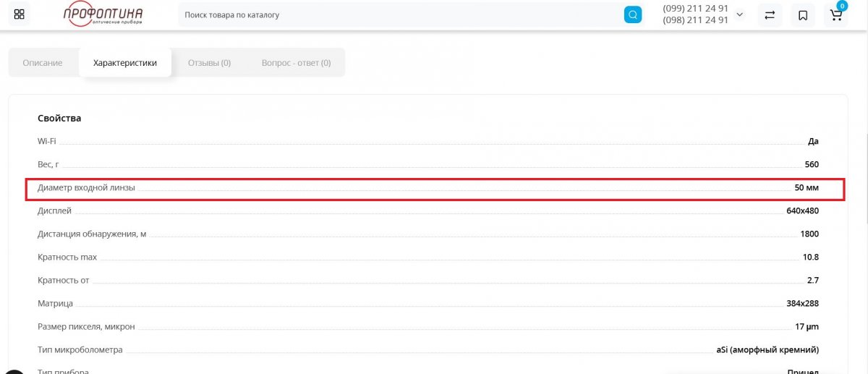
Task: Call the (099) 211 24 91 number
Action: pos(695,9)
